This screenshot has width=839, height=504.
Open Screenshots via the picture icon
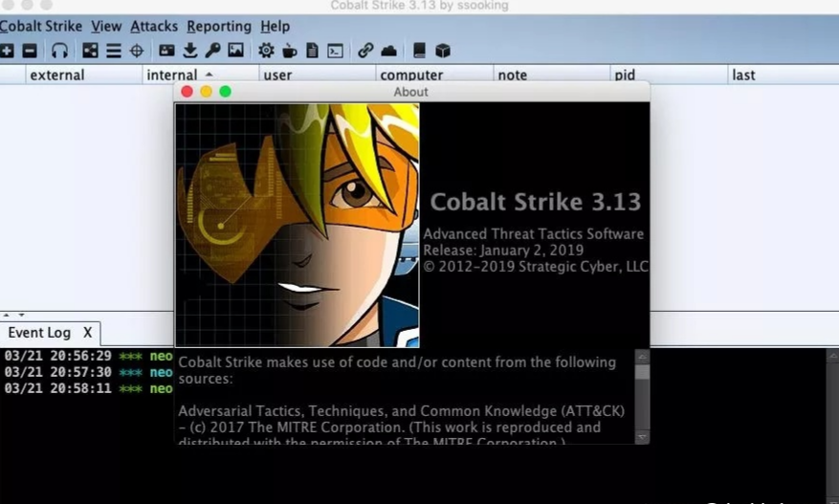pyautogui.click(x=236, y=51)
